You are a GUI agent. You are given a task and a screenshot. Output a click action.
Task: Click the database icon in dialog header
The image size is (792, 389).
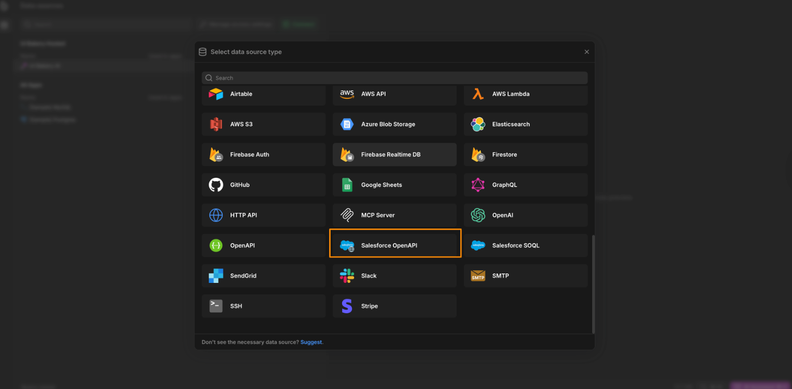[203, 52]
